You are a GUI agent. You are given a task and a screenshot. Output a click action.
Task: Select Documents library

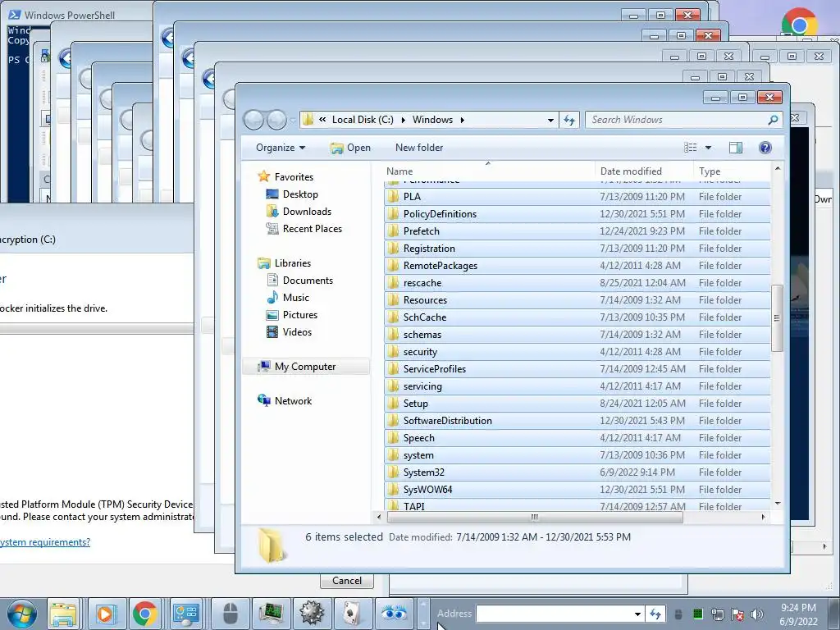[308, 281]
